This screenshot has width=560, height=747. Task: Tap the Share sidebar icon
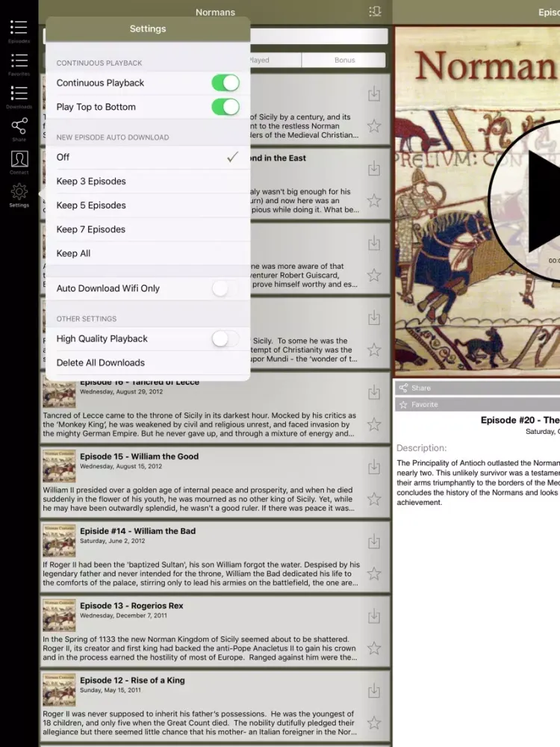pos(19,129)
